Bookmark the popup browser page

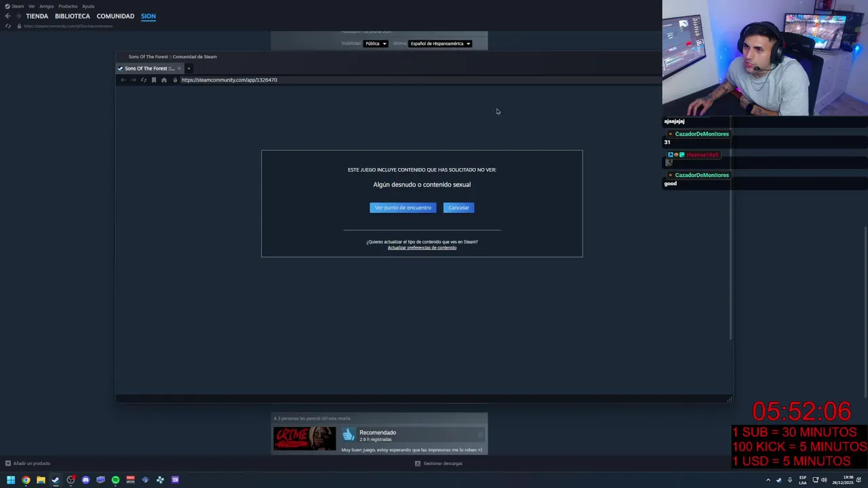tap(154, 80)
